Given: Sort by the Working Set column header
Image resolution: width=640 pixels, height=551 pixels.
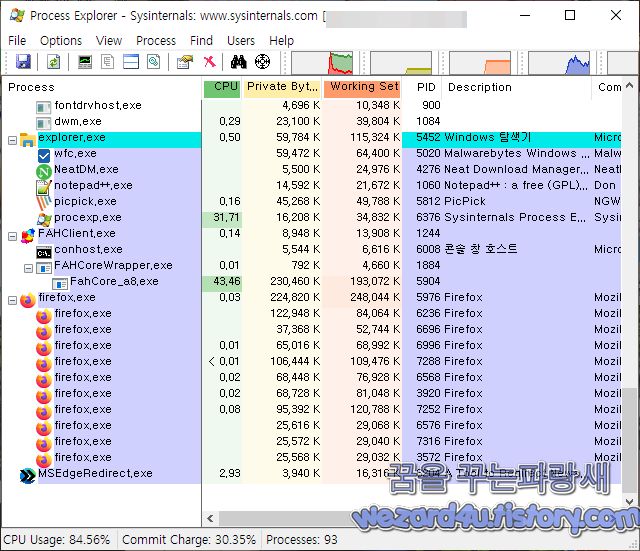Looking at the screenshot, I should pos(362,87).
